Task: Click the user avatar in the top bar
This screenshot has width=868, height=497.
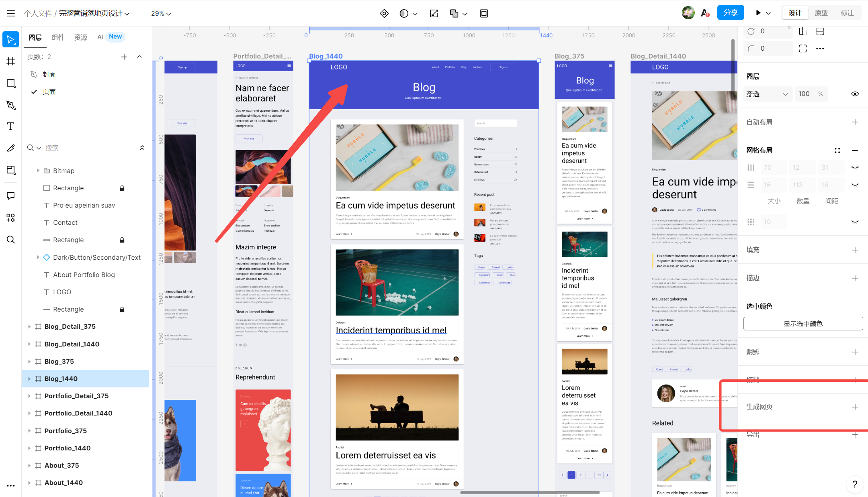Action: 688,13
